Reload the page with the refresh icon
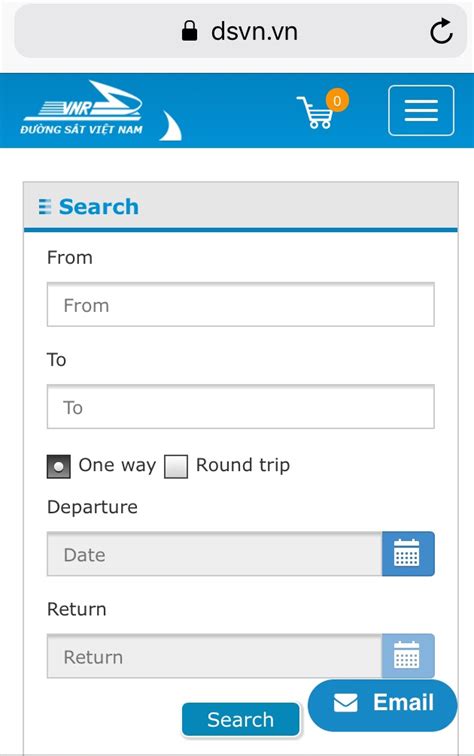The image size is (474, 756). click(x=441, y=31)
